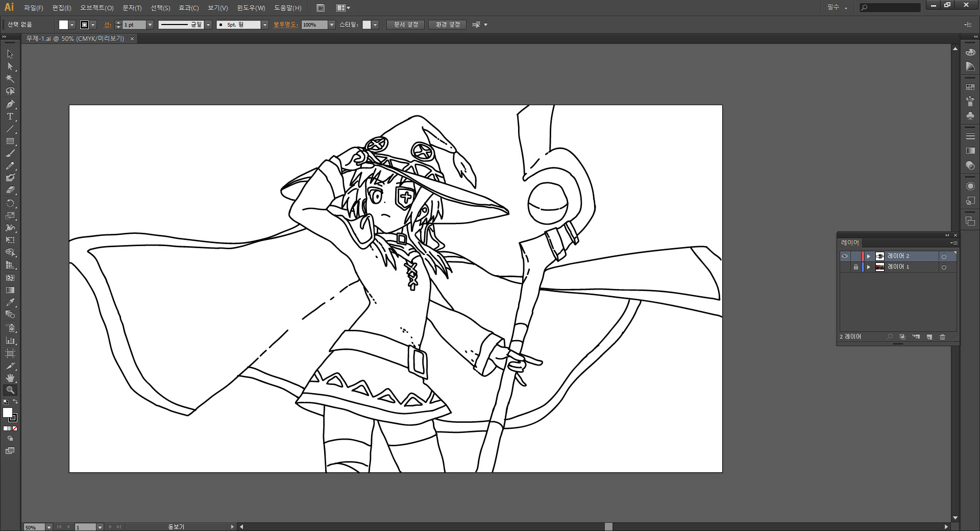The image size is (980, 531).
Task: Select the Column Graph tool
Action: tap(10, 340)
